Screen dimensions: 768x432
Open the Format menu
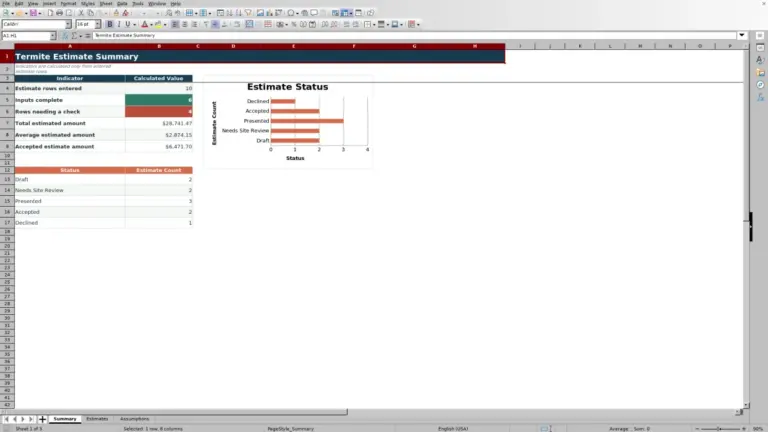[x=68, y=3]
